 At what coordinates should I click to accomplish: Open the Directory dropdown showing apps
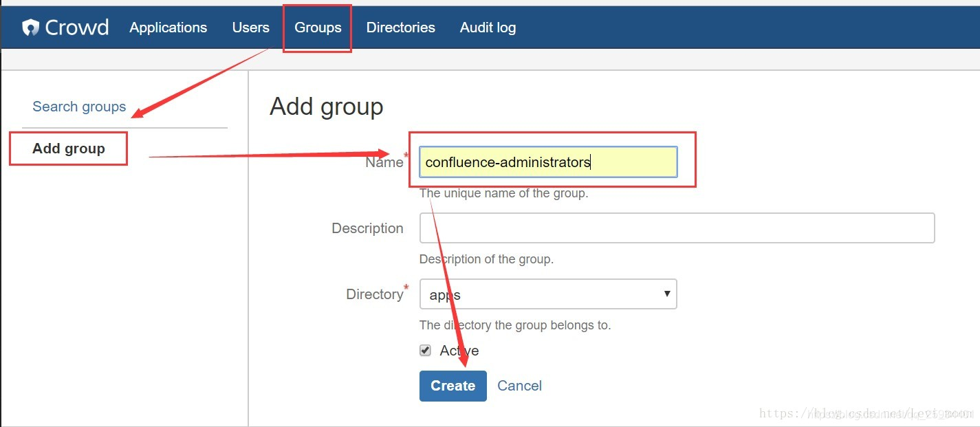click(548, 294)
